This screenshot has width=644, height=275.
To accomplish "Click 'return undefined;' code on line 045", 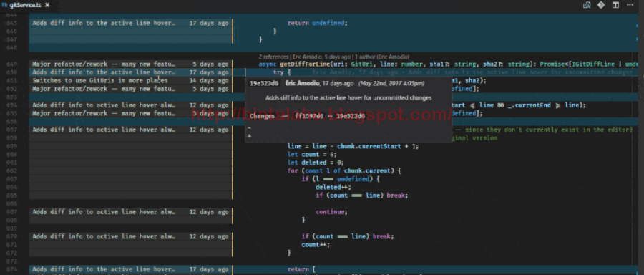I will [317, 23].
